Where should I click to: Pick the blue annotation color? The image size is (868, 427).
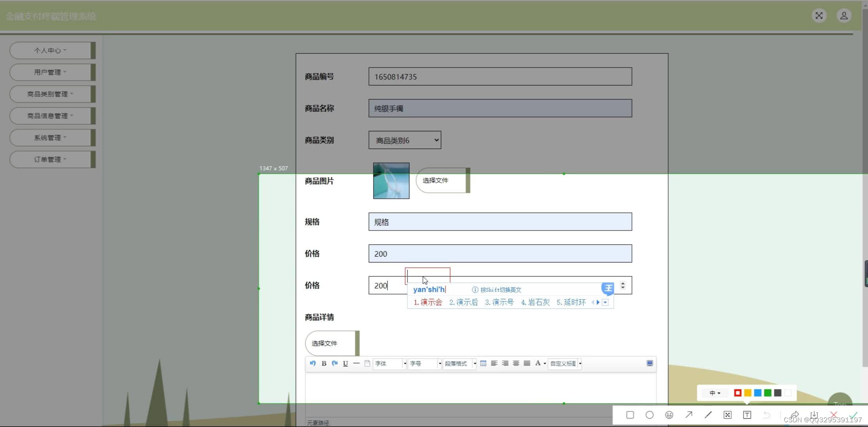[x=758, y=393]
